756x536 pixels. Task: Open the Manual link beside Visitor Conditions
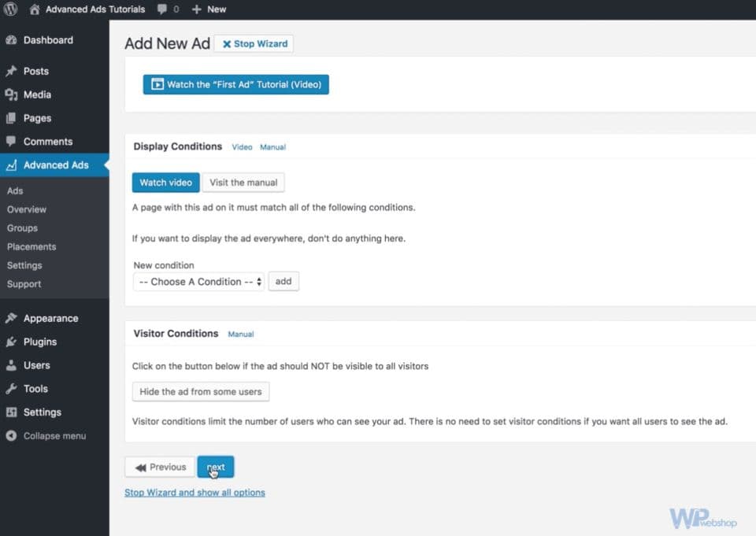point(241,334)
